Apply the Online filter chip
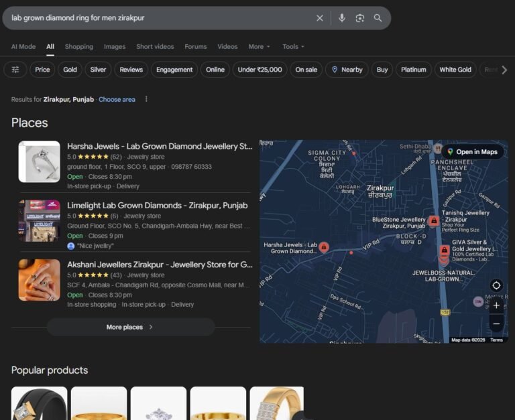The image size is (515, 420). click(215, 70)
